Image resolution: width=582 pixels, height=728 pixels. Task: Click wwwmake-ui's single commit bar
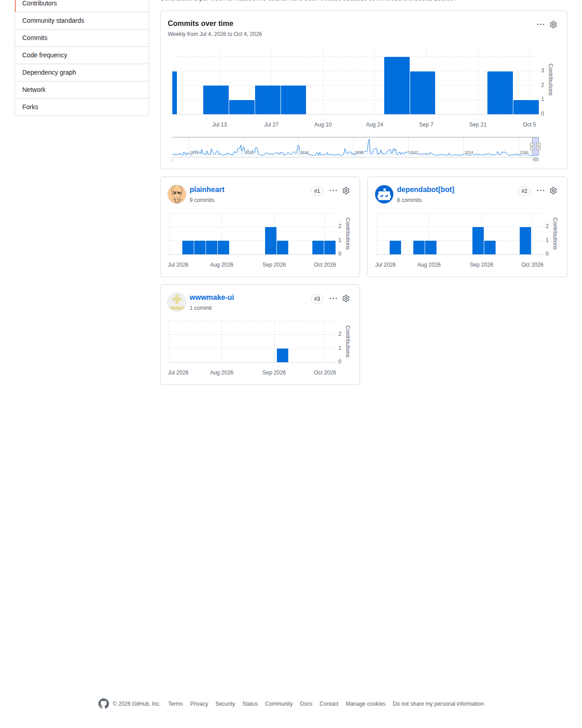coord(282,355)
